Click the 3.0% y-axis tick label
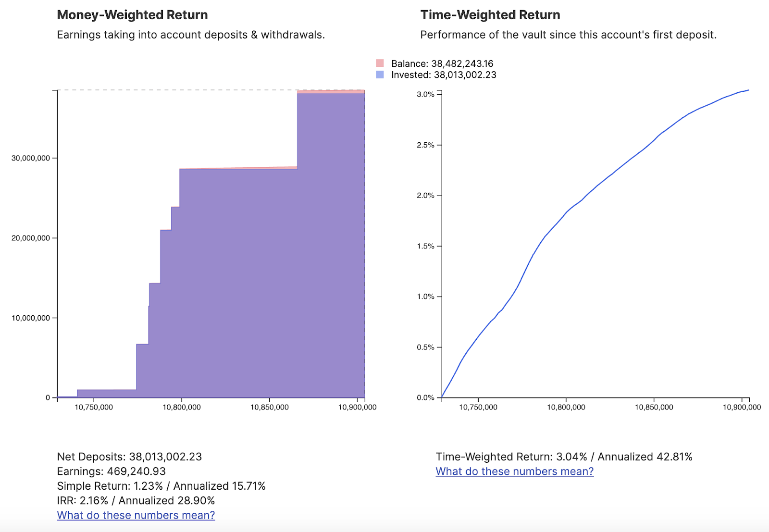The width and height of the screenshot is (769, 532). [x=425, y=94]
